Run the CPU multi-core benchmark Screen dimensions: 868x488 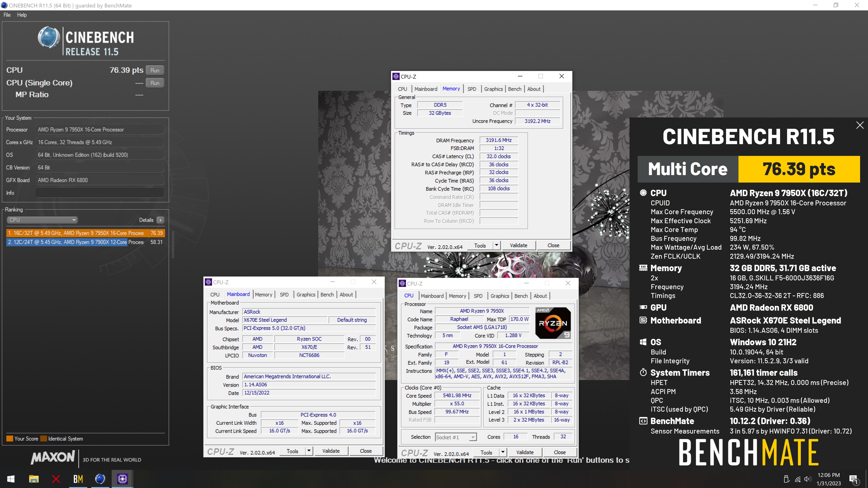tap(155, 70)
